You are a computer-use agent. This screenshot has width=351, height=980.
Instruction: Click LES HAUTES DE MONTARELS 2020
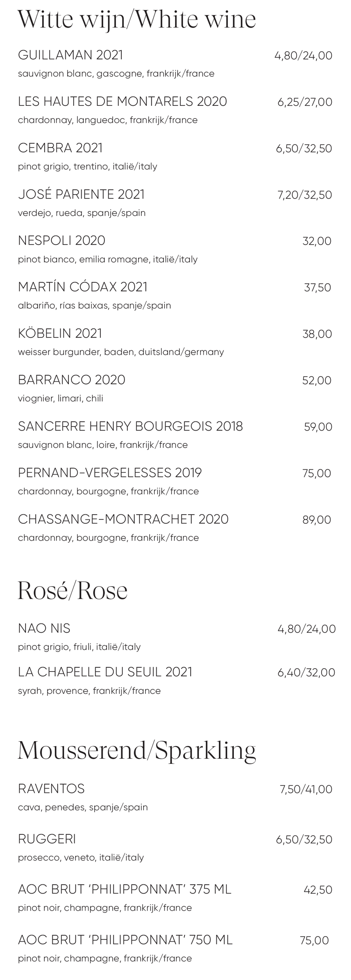pyautogui.click(x=122, y=101)
